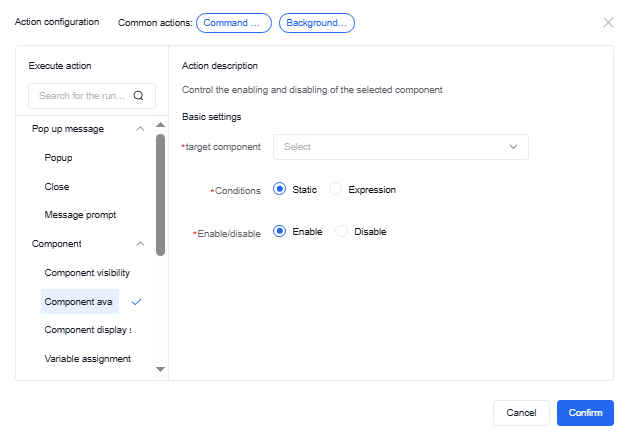631x438 pixels.
Task: Click the search magnifier icon
Action: pos(139,96)
